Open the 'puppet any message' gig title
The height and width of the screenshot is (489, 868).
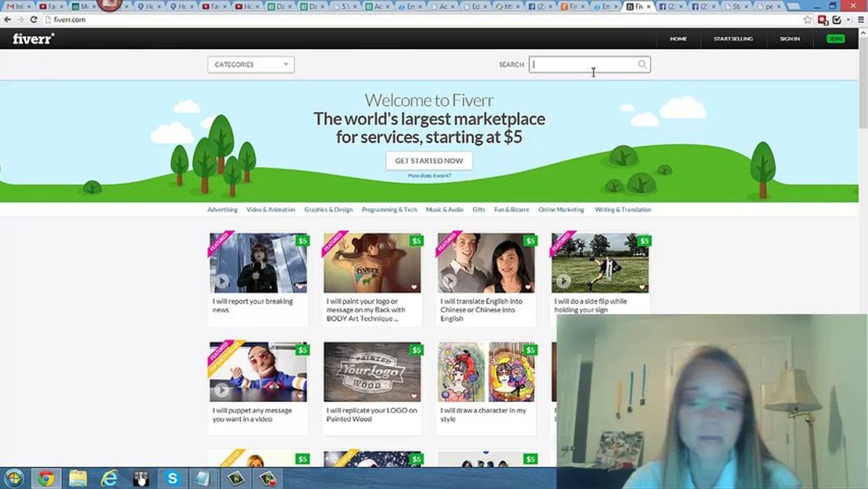pos(252,415)
